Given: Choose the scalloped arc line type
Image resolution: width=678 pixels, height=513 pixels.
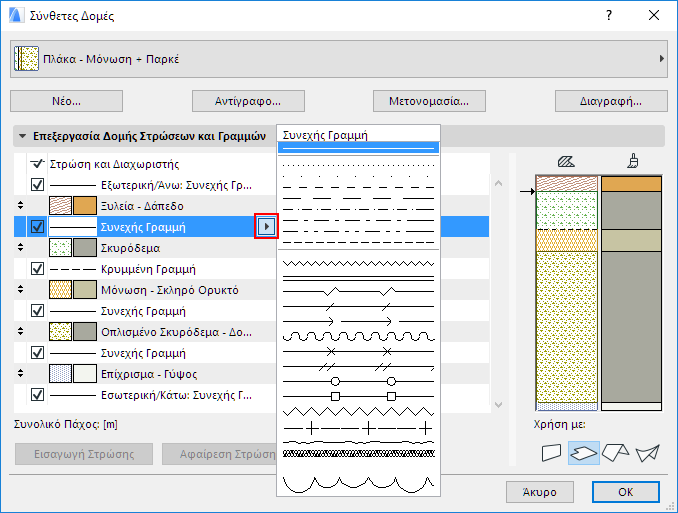Looking at the screenshot, I should (358, 484).
